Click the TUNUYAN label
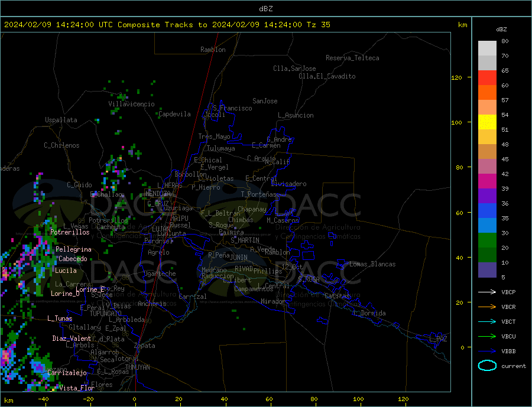This screenshot has height=407, width=532. (137, 367)
